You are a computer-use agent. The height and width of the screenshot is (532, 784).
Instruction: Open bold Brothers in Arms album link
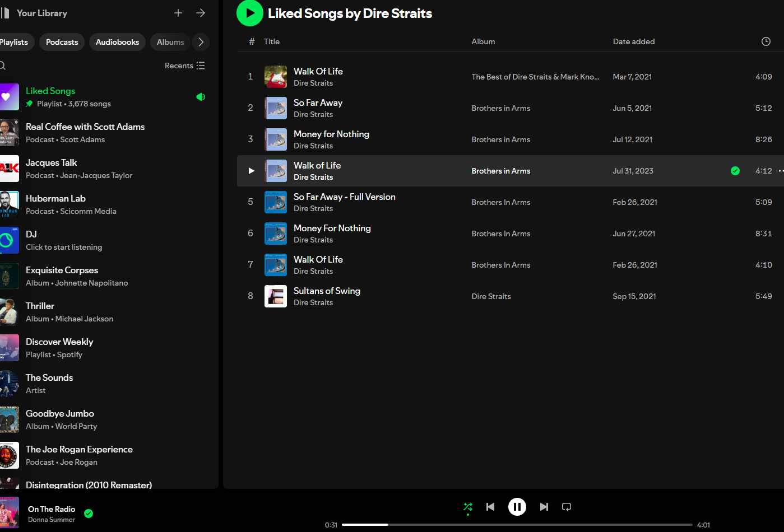coord(501,171)
